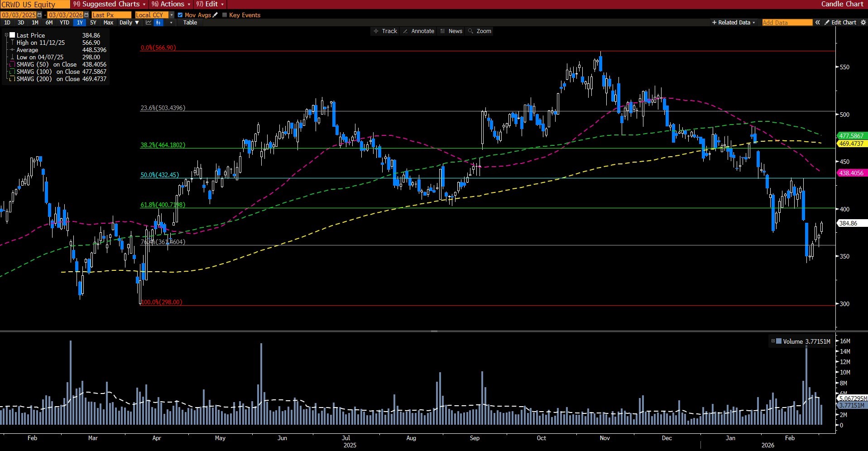Click the Add Data input field
The image size is (868, 451).
coord(787,23)
